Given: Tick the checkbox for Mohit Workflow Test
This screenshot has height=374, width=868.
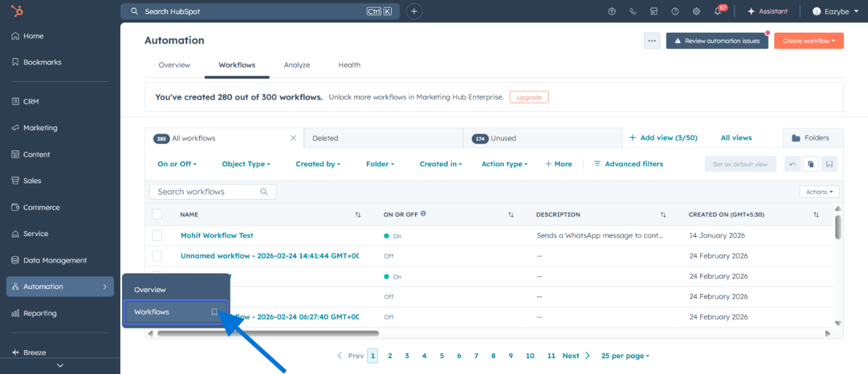Looking at the screenshot, I should click(157, 235).
